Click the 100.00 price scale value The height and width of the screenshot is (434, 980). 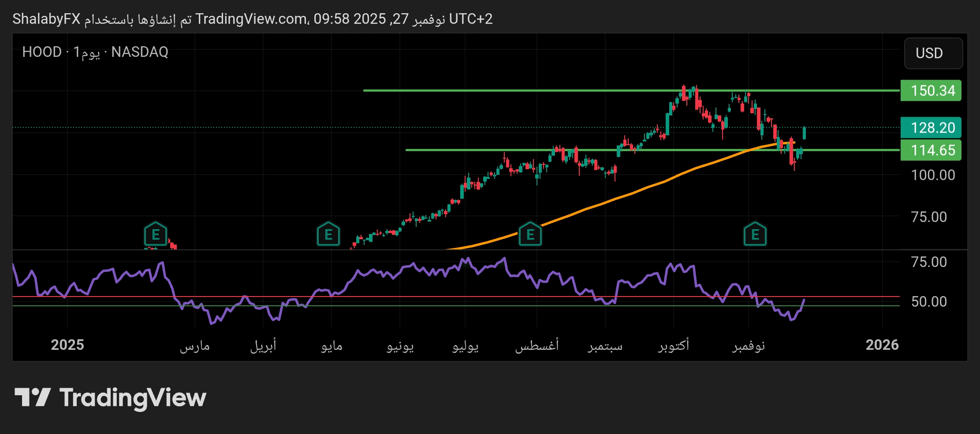[933, 175]
